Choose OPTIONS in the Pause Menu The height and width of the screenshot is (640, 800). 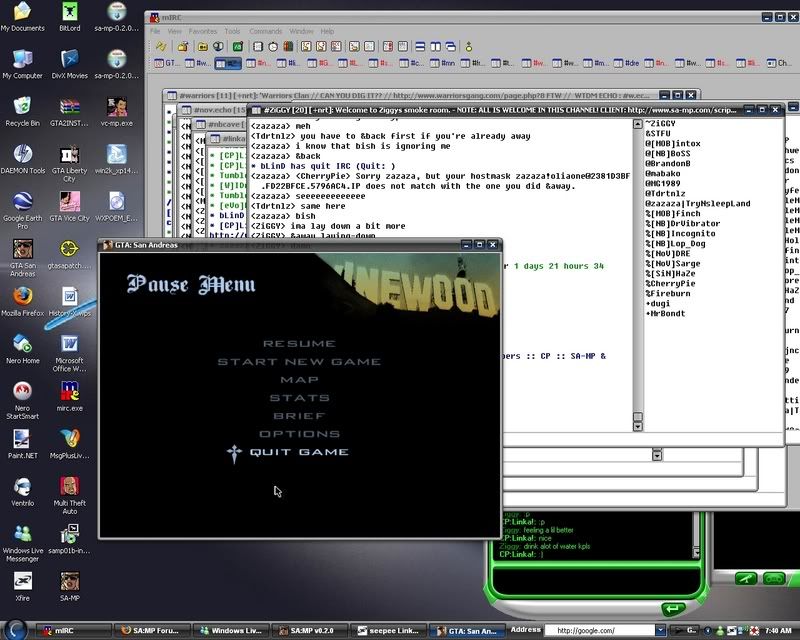[299, 434]
